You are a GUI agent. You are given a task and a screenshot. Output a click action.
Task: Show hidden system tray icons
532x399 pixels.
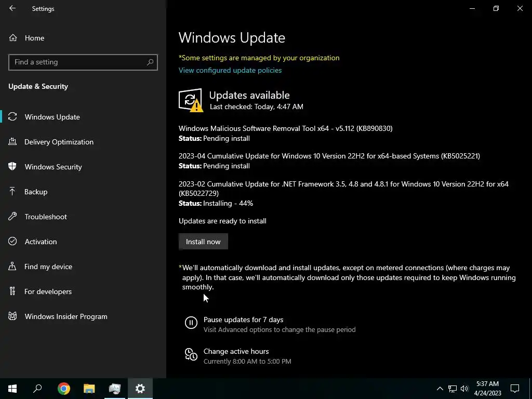click(440, 389)
